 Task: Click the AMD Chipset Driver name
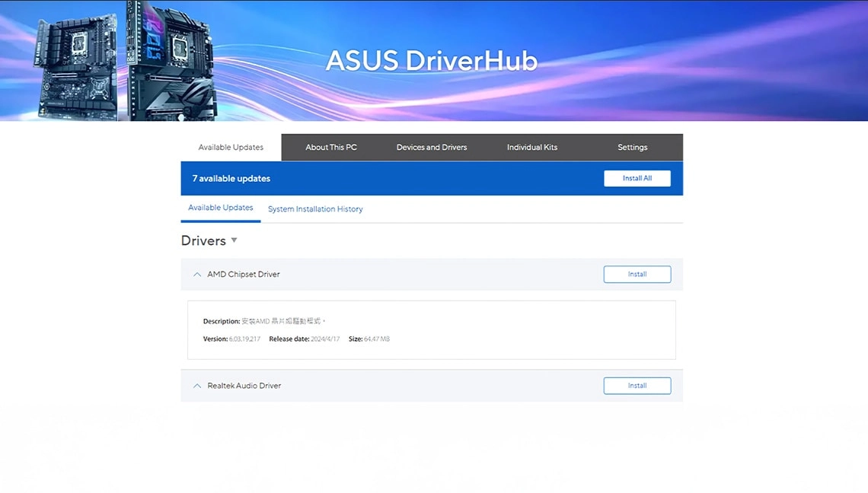point(244,275)
